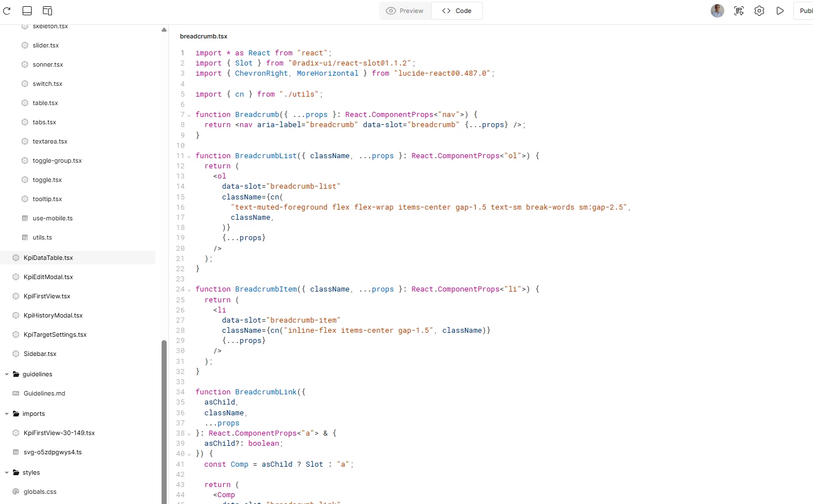813x504 pixels.
Task: Click 'lucide-react@0.487.0' import string on line 3
Action: tap(442, 73)
